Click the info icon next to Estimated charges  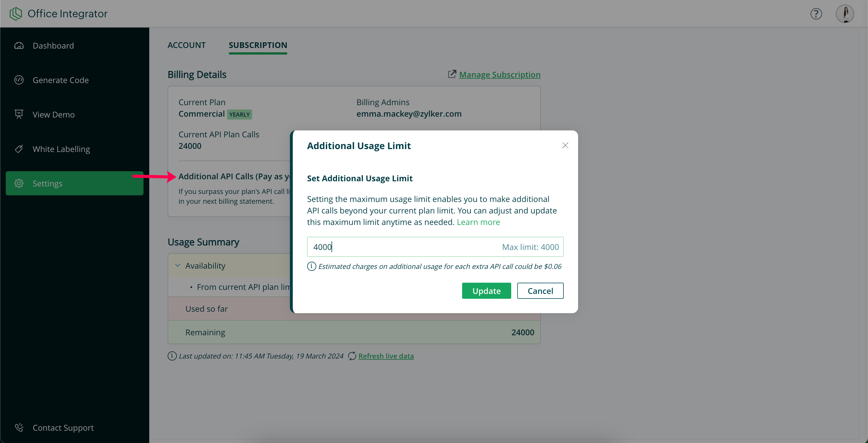click(x=311, y=266)
